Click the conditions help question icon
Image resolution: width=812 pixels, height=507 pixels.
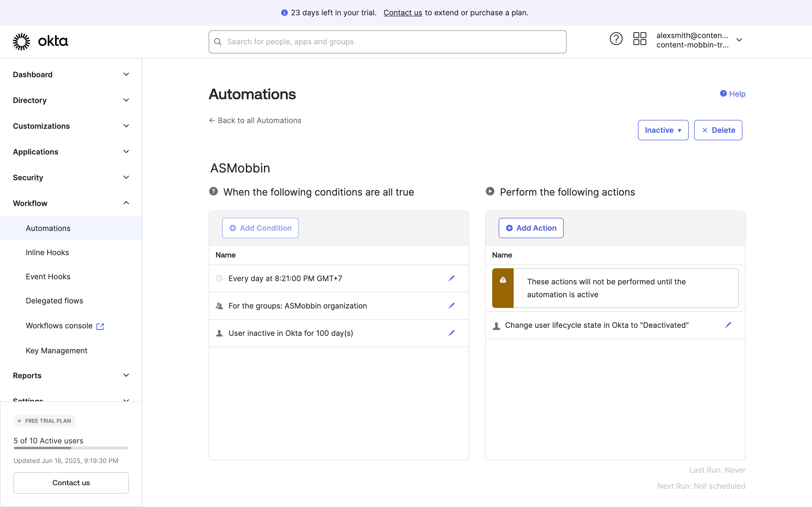coord(213,192)
